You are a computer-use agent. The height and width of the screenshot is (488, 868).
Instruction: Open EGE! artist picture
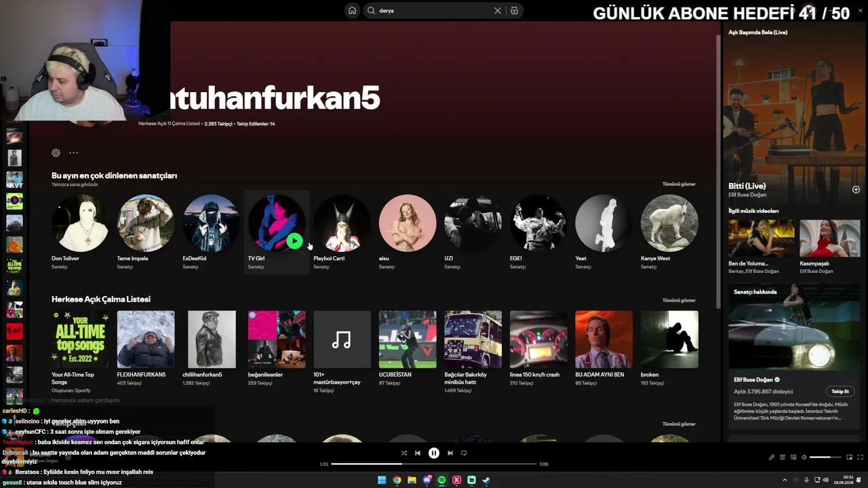pos(538,223)
